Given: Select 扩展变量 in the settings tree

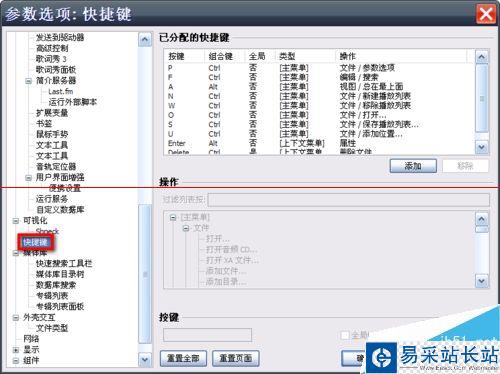Looking at the screenshot, I should pyautogui.click(x=52, y=113).
